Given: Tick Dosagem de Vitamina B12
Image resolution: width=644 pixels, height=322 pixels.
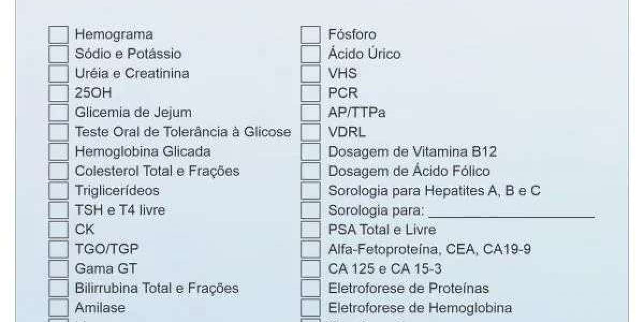Looking at the screenshot, I should click(310, 152).
